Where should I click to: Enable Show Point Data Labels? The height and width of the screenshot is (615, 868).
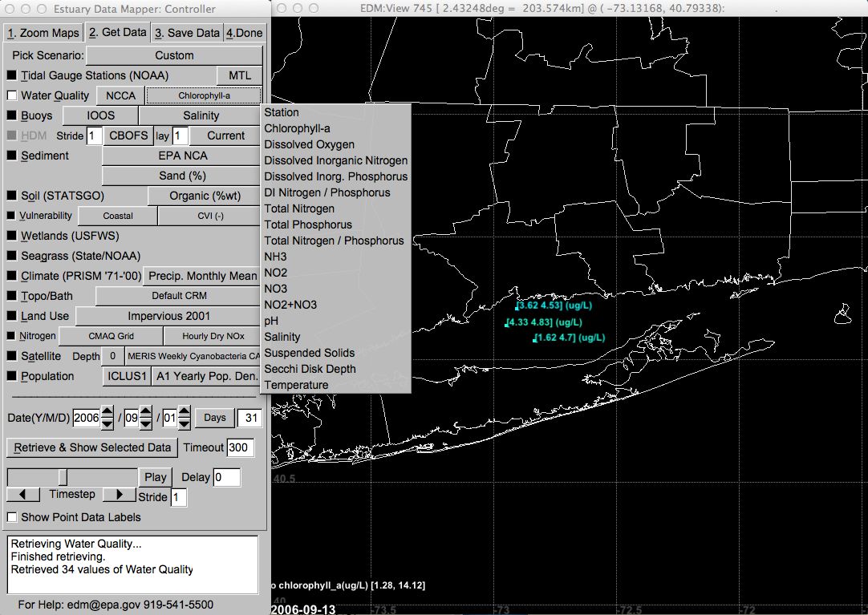point(12,517)
